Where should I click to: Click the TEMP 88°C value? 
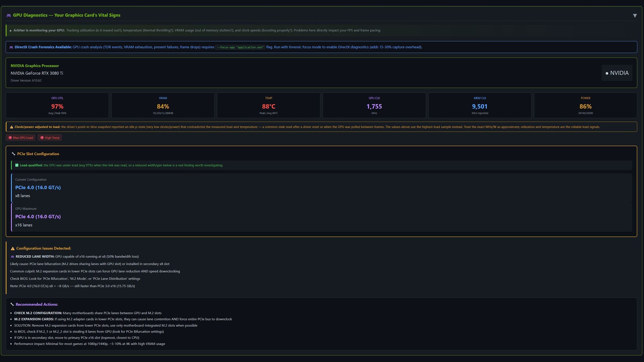269,106
